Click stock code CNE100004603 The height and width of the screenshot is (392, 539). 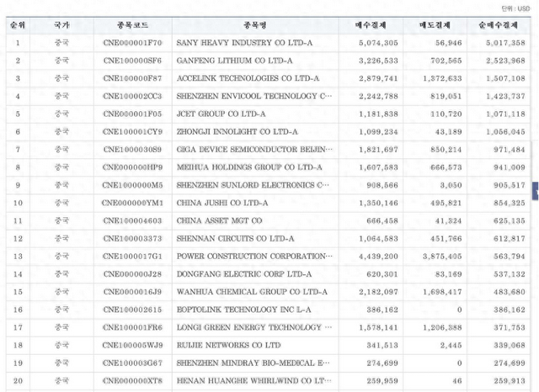133,220
